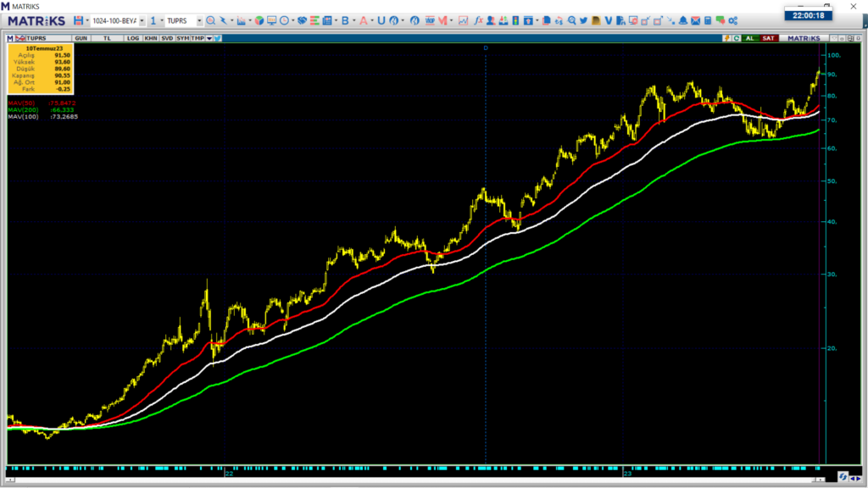Click the Twitter bird icon in chart header

click(218, 38)
